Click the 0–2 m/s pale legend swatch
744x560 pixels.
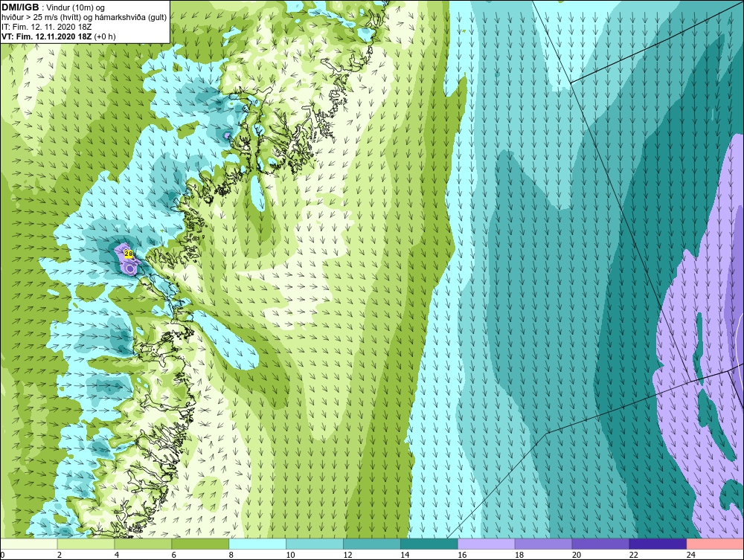pos(29,544)
